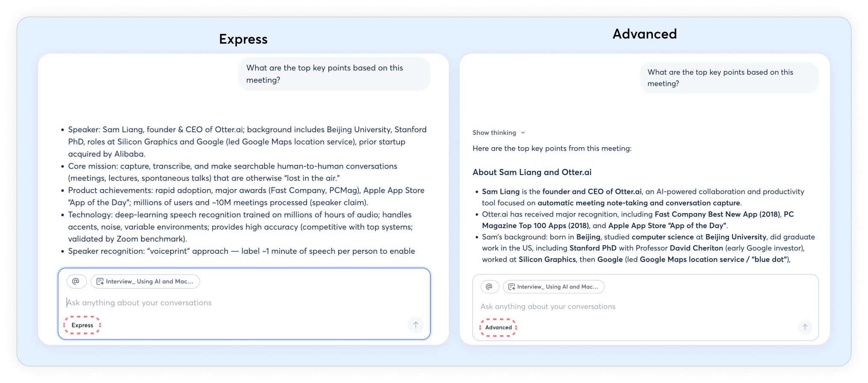
Task: Expand the chevron next to Show thinking
Action: click(x=523, y=133)
